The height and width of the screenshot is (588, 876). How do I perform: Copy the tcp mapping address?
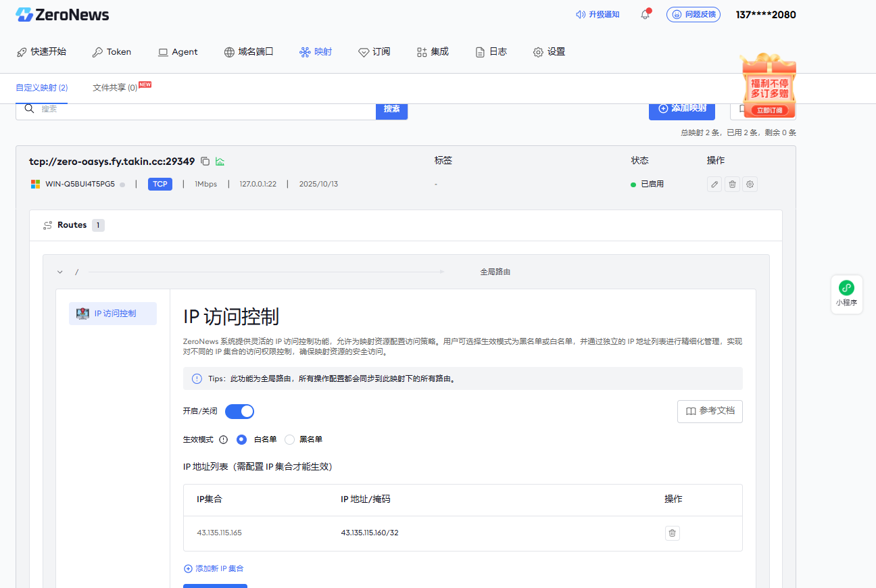coord(205,162)
